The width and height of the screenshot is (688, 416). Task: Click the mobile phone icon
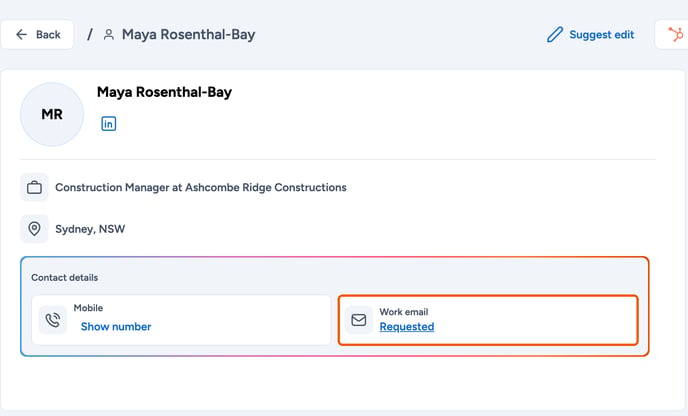click(53, 320)
